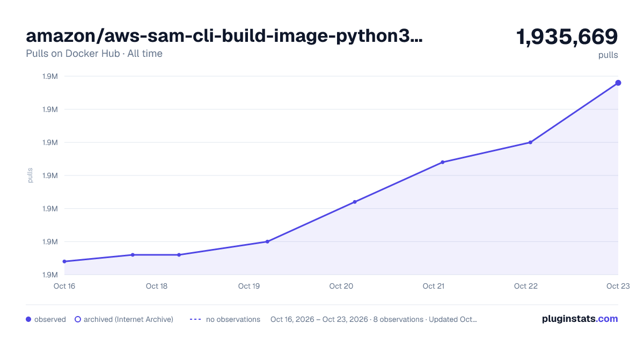Click the large final data point on Oct 23
Viewport: 644px width, 338px height.
pyautogui.click(x=618, y=83)
